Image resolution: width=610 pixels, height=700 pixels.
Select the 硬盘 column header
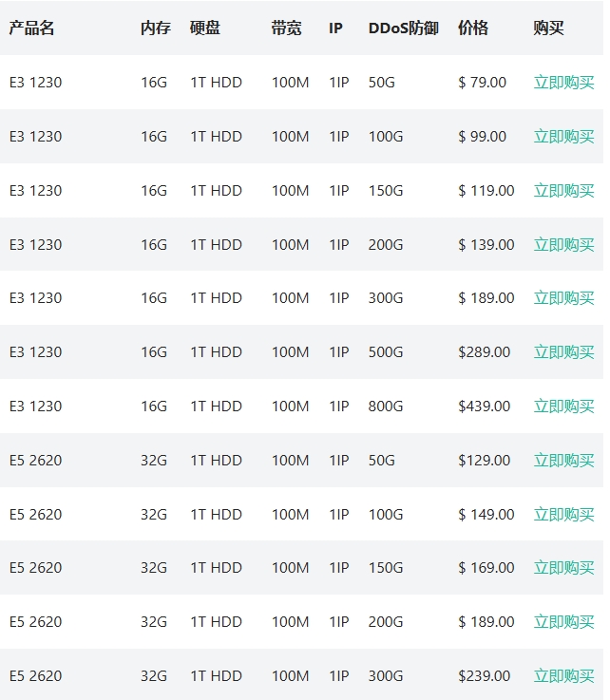(205, 28)
